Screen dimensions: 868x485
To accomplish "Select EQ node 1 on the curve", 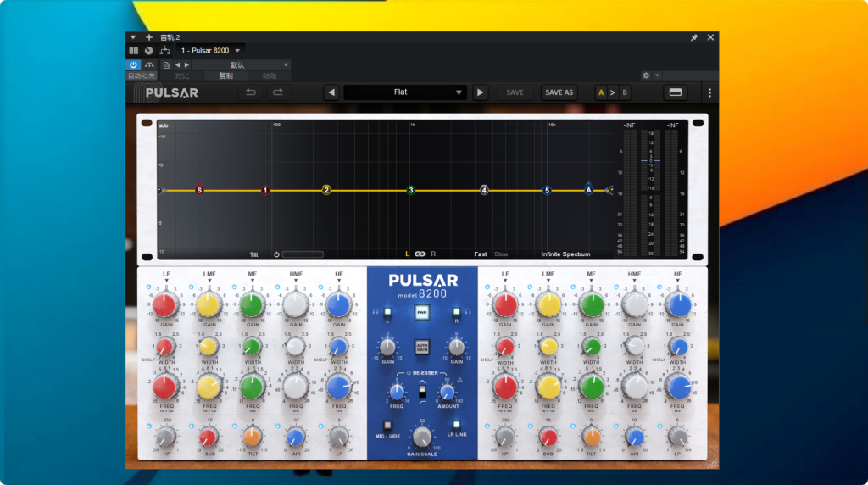I will click(265, 190).
